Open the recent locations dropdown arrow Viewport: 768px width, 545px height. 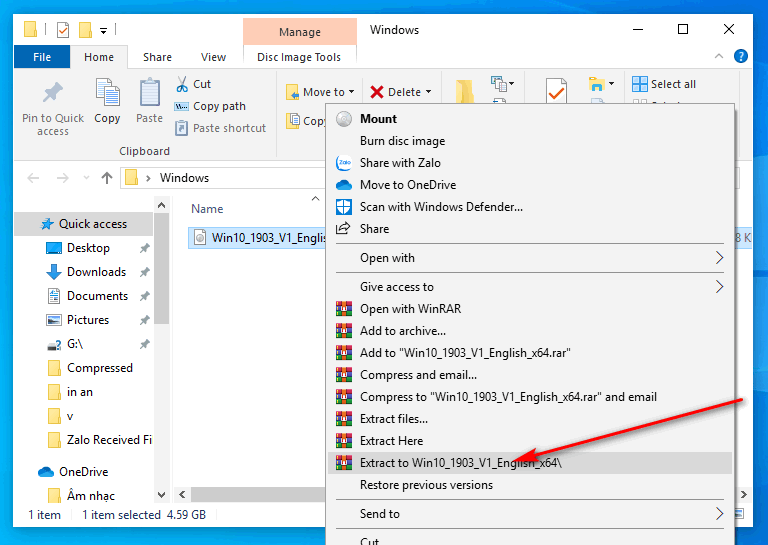[86, 178]
